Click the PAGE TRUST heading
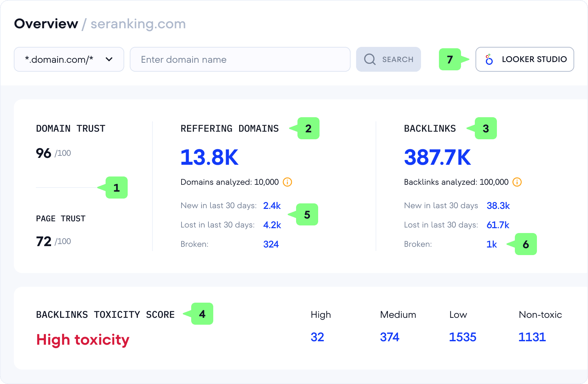 (x=61, y=219)
